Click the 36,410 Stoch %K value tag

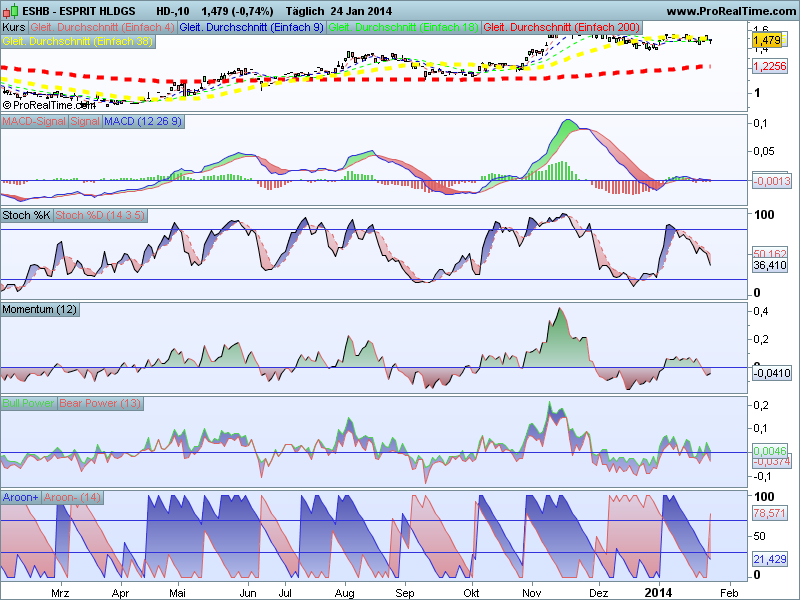pyautogui.click(x=770, y=265)
